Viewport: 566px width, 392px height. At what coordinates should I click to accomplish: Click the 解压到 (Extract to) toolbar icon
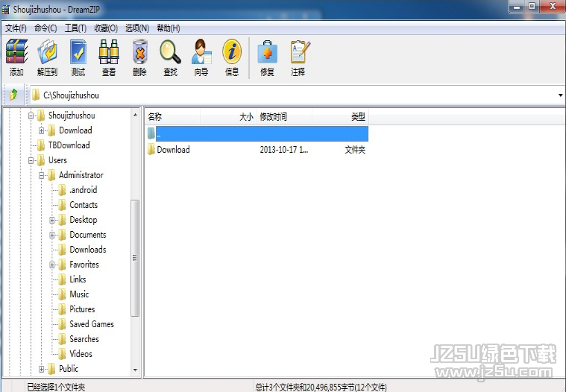click(47, 52)
